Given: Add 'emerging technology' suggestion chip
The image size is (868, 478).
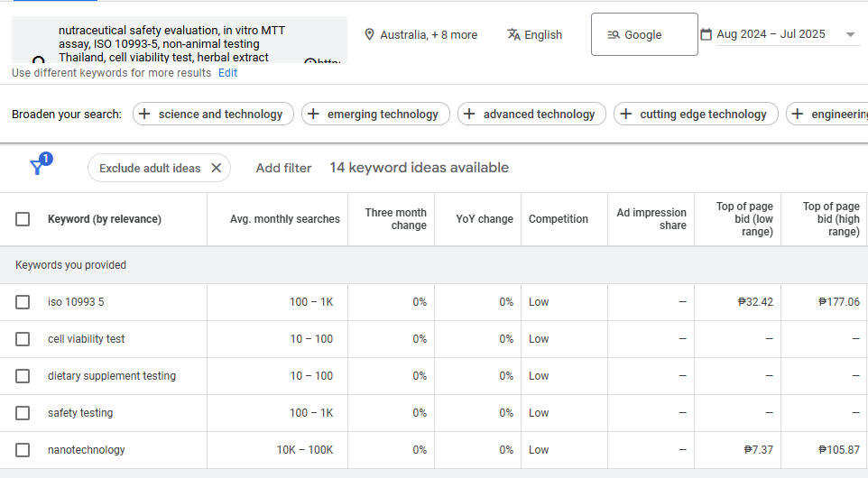Looking at the screenshot, I should coord(374,114).
